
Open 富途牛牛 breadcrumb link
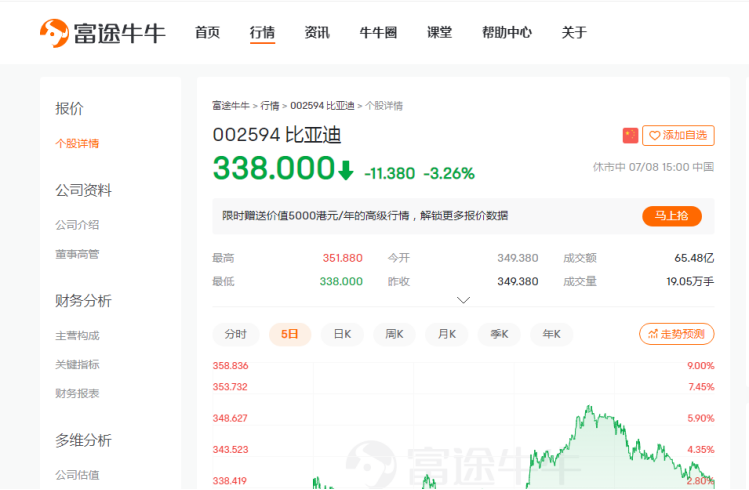[x=230, y=105]
